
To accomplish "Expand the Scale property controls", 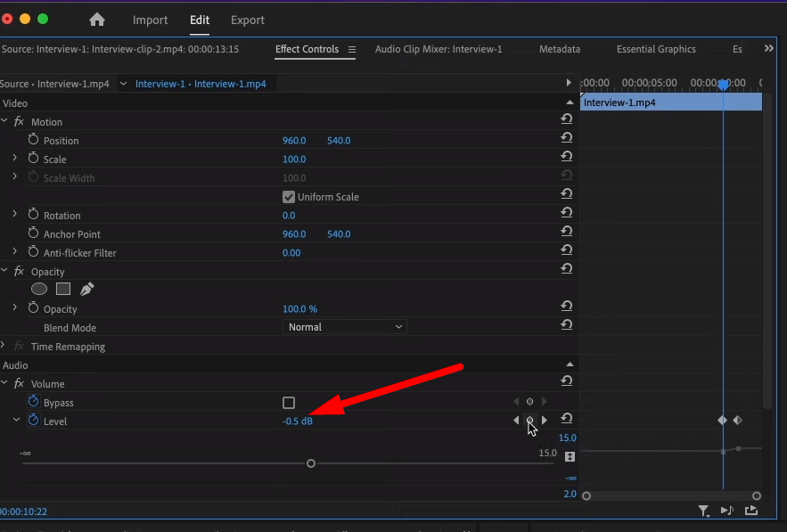I will pos(15,159).
